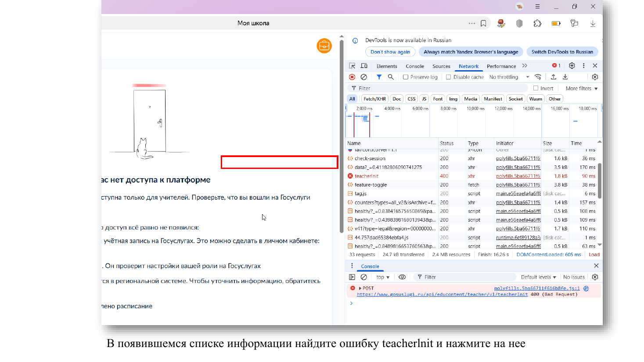644x362 pixels.
Task: Stop recording network log
Action: coord(352,77)
